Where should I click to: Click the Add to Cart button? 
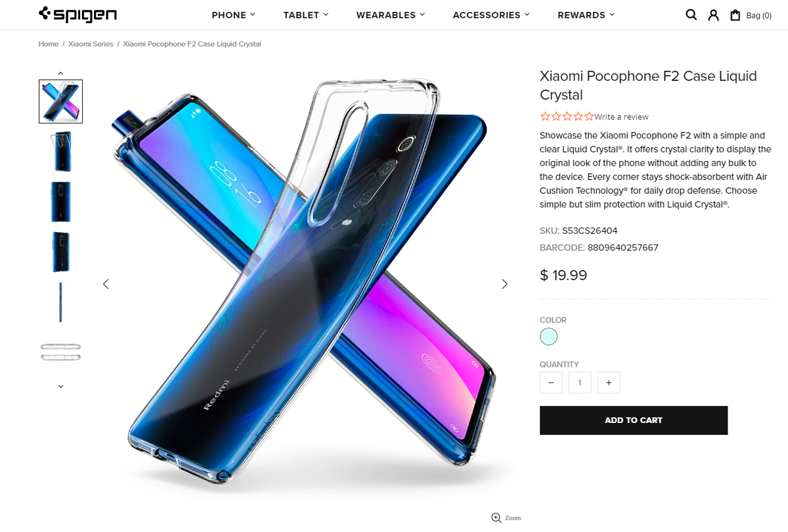tap(634, 420)
